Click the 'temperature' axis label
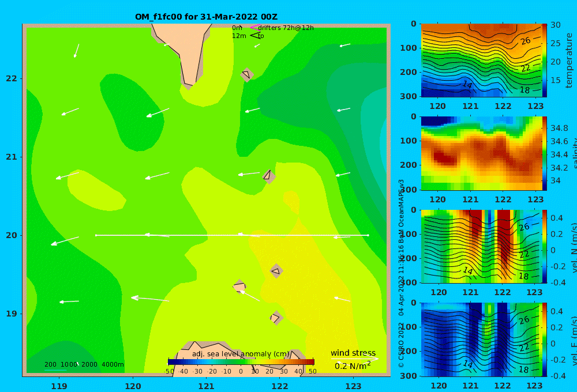This screenshot has width=577, height=392. (569, 61)
